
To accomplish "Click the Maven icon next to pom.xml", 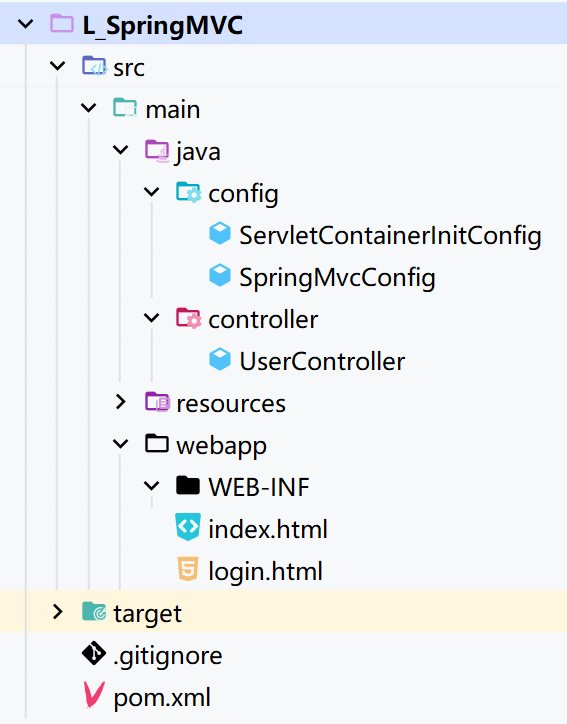I will pos(94,695).
